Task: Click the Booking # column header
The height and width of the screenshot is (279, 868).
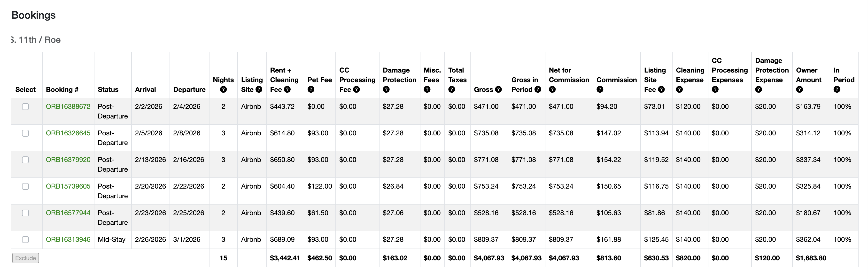Action: click(62, 89)
